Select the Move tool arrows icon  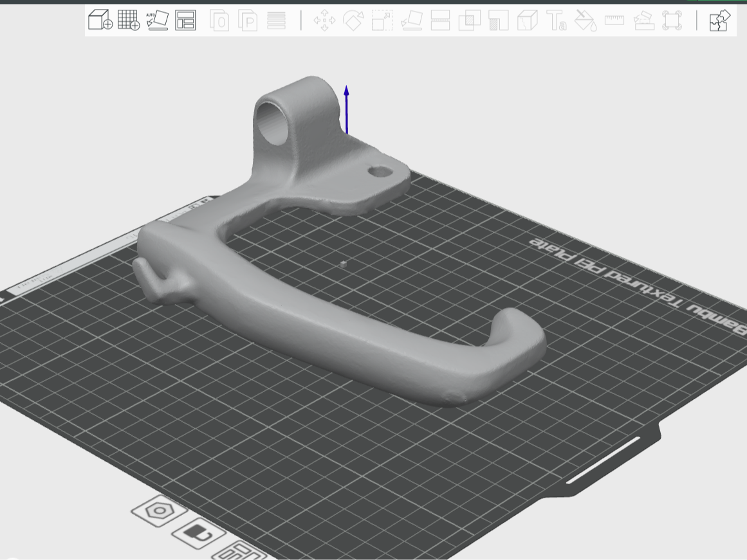tap(324, 21)
